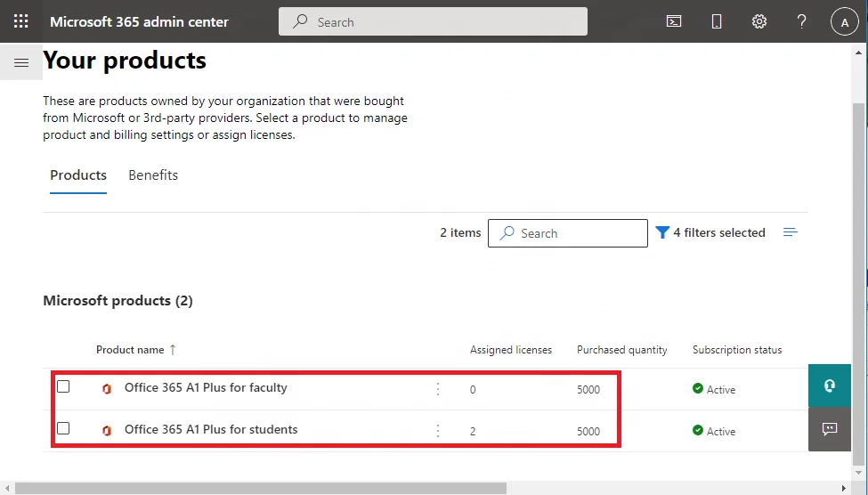Click the mobile app phone icon
Screen dimensions: 868x495
pos(717,21)
